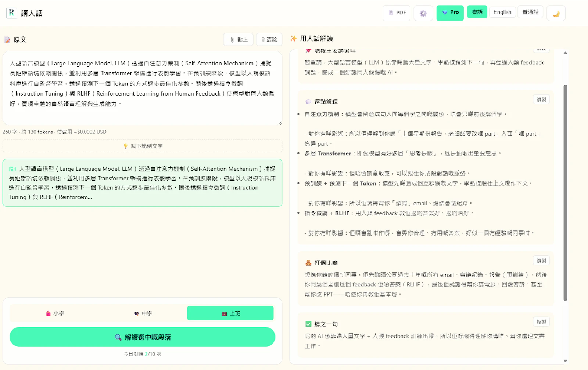Switch language to English

point(502,12)
